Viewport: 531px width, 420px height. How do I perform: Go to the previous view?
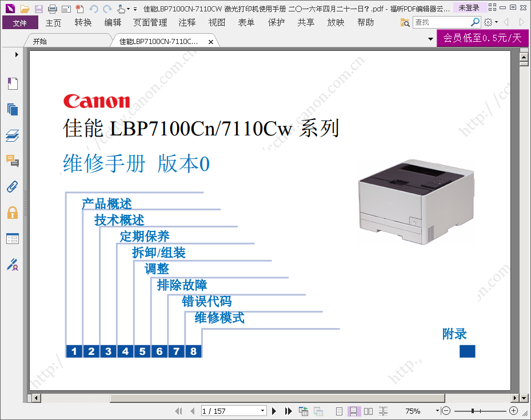[x=304, y=411]
